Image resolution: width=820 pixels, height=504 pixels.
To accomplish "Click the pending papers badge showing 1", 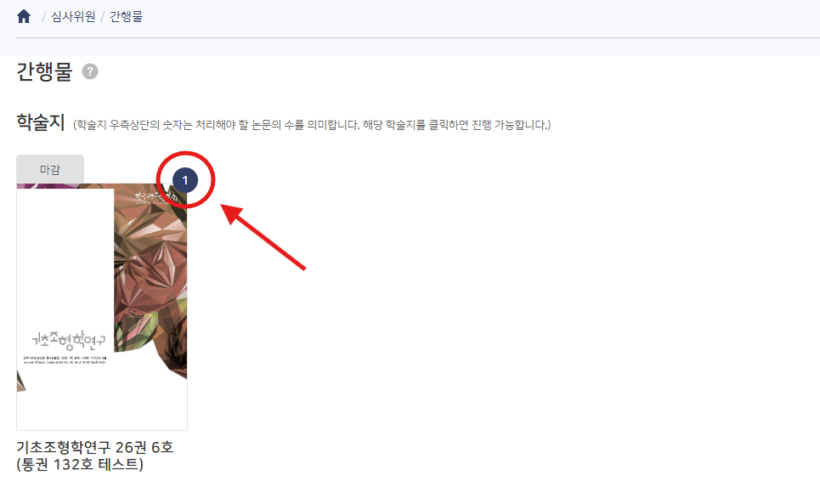I will tap(185, 180).
